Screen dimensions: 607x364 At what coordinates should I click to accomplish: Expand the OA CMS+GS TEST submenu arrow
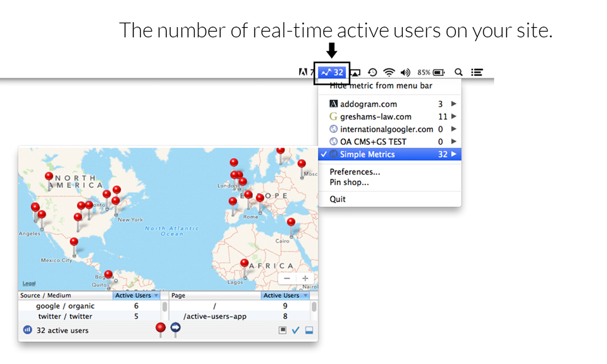point(454,141)
